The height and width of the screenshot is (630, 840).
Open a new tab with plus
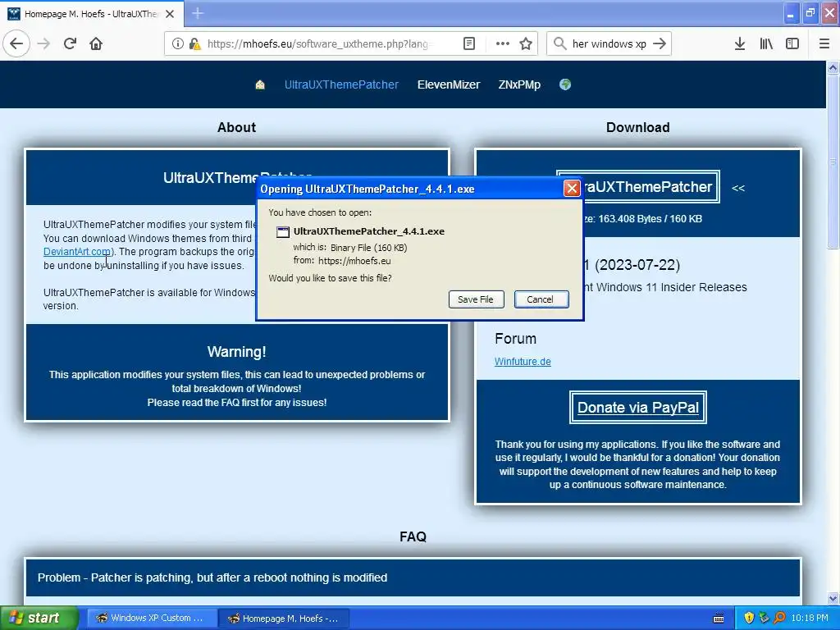tap(198, 14)
